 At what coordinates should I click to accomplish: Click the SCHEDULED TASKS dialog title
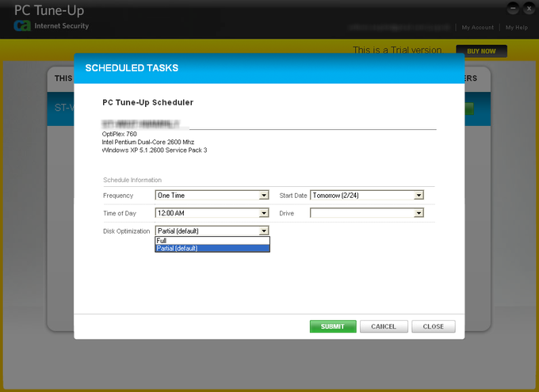(x=132, y=68)
